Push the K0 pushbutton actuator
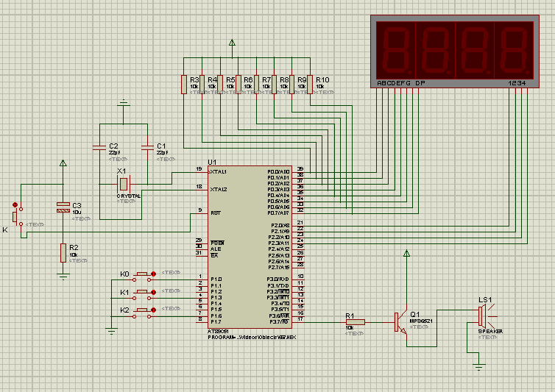This screenshot has width=555, height=392. click(142, 274)
